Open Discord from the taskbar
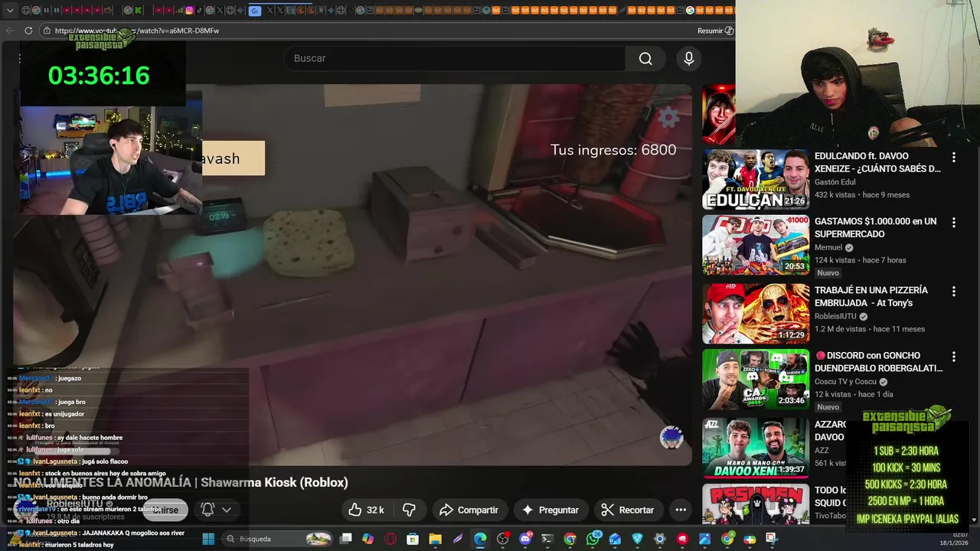 click(x=525, y=539)
